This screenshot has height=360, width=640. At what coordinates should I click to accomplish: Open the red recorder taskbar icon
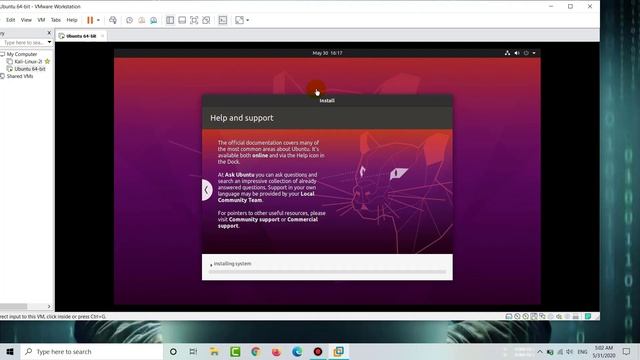318,351
